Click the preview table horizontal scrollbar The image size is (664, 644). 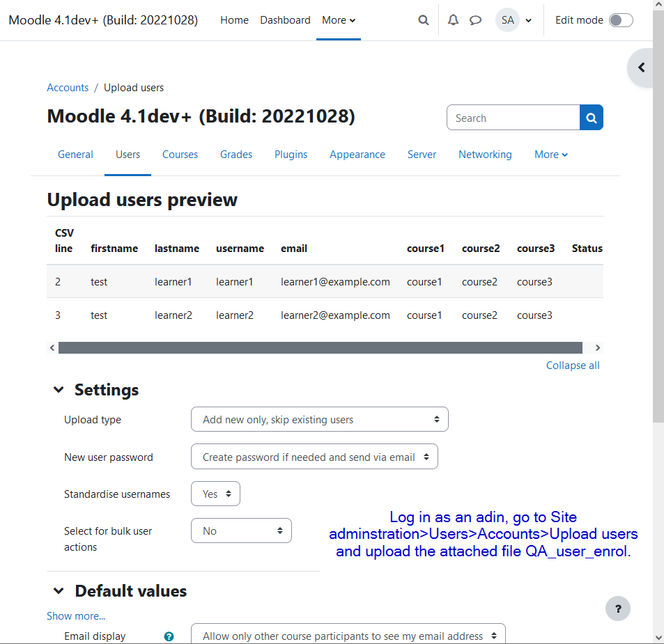[320, 348]
